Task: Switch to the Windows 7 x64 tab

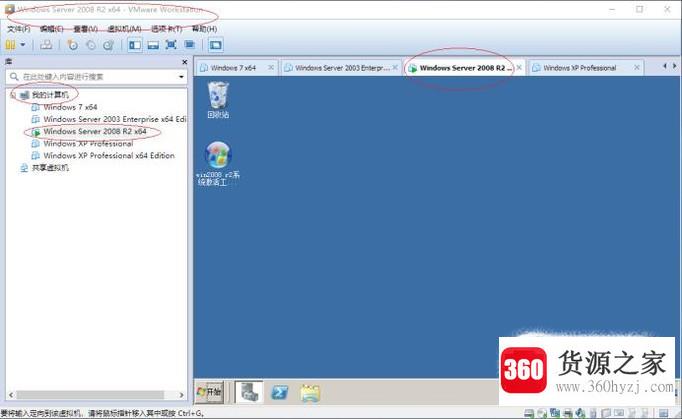Action: pos(233,68)
